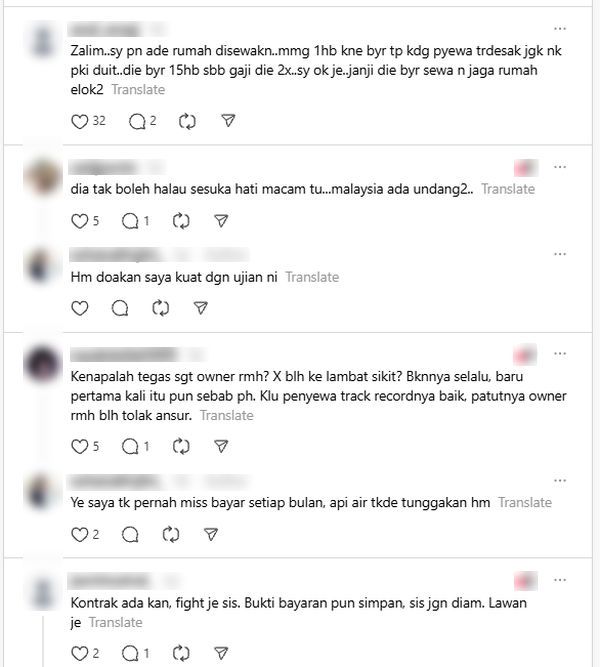Open more options for "Kenapalah tegas sgt" comment
600x667 pixels.
pyautogui.click(x=560, y=354)
